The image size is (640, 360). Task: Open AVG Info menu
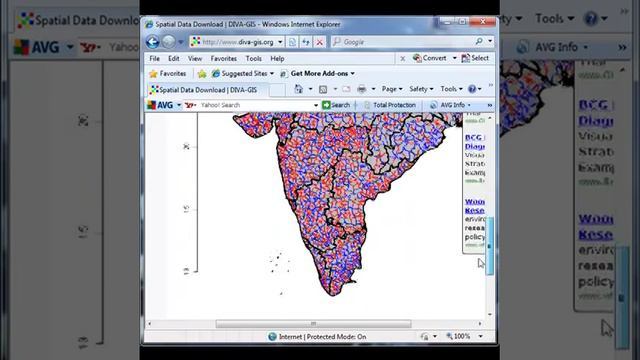pos(451,105)
